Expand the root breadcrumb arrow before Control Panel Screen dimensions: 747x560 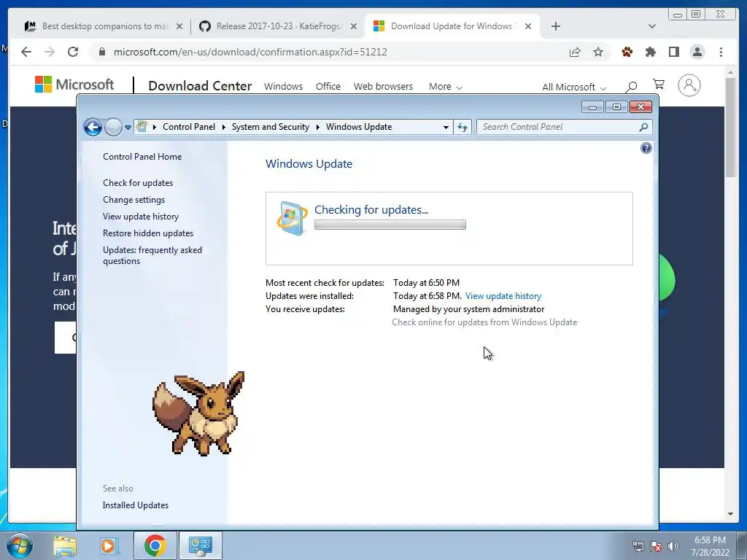coord(155,127)
